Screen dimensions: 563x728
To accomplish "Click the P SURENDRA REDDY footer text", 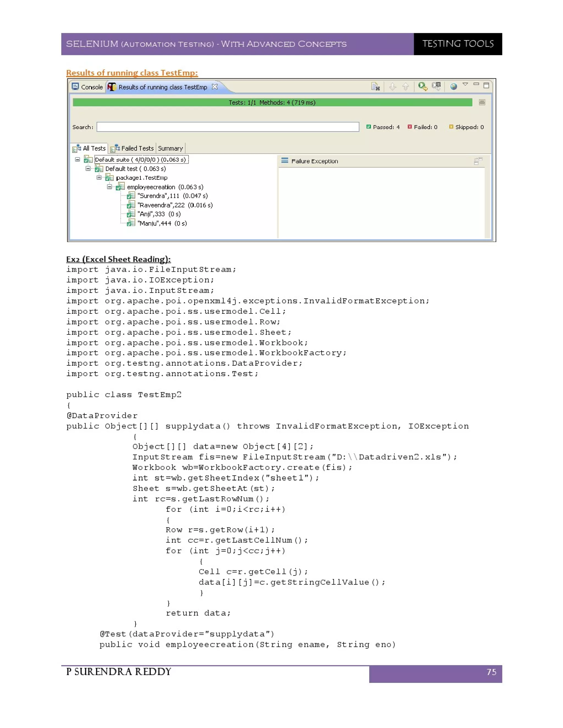I will click(119, 671).
